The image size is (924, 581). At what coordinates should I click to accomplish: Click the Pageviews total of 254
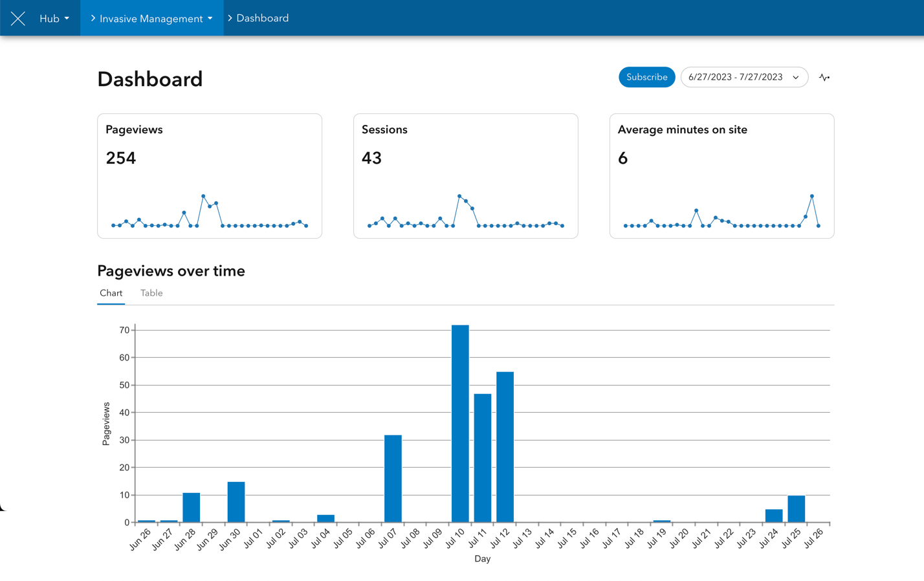120,158
